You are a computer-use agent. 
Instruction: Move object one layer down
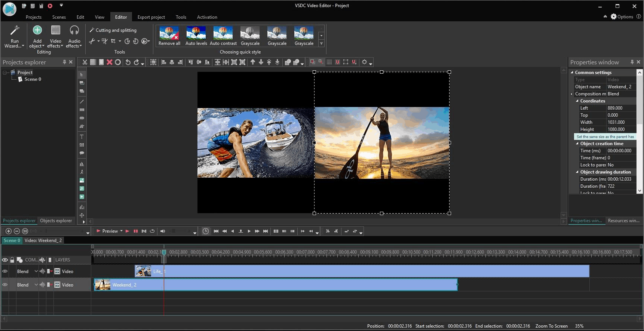[x=261, y=62]
